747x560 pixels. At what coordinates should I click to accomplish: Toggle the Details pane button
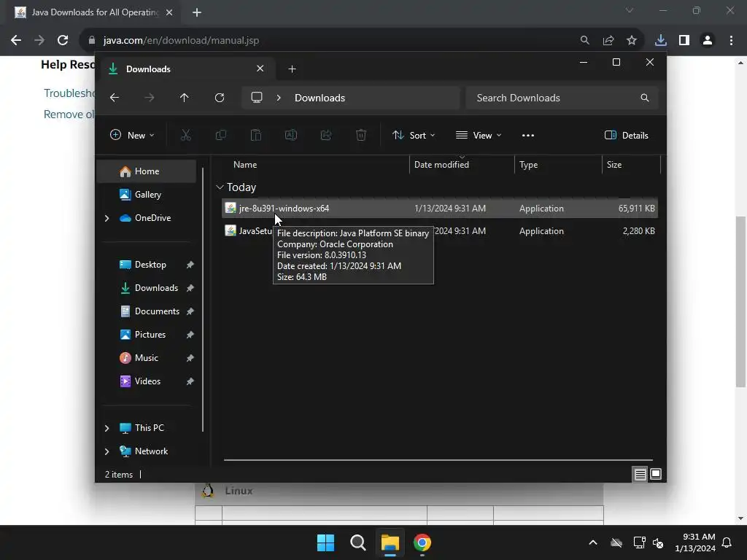click(x=627, y=135)
